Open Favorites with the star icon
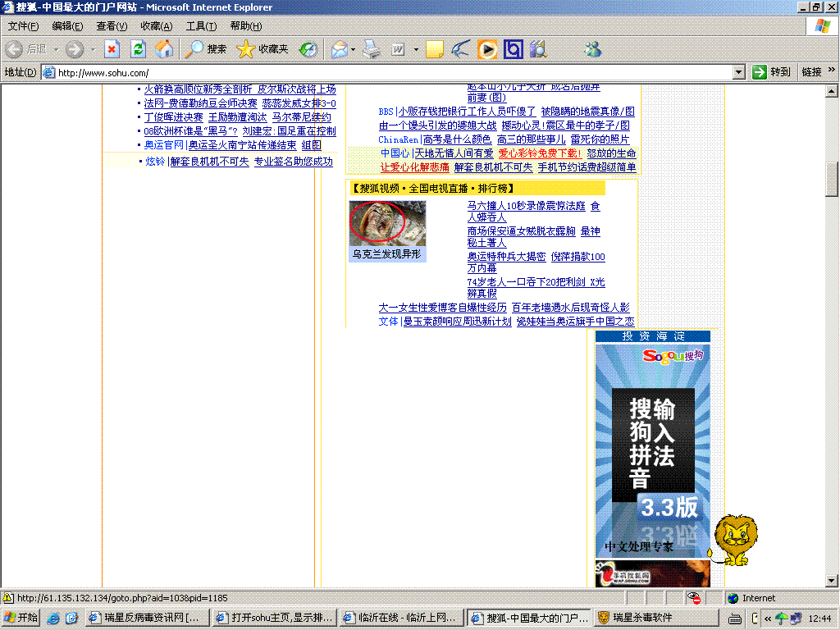840x630 pixels. [x=245, y=49]
